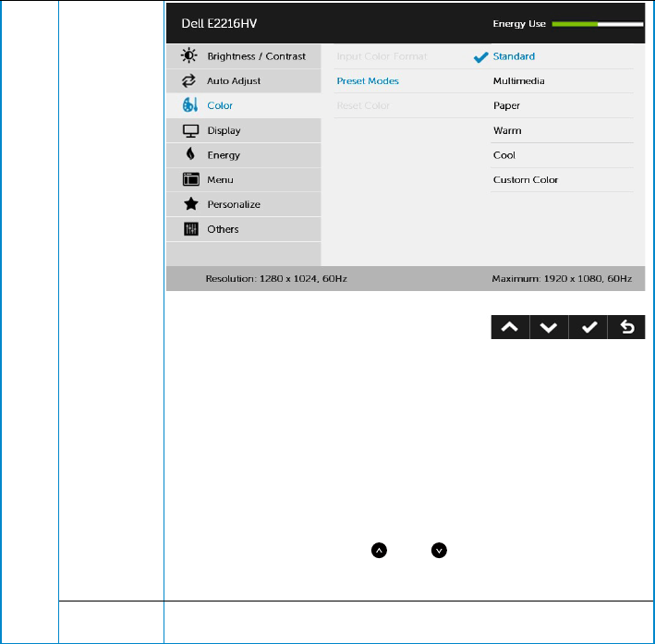
Task: Click the round down chevron icon
Action: 439,551
